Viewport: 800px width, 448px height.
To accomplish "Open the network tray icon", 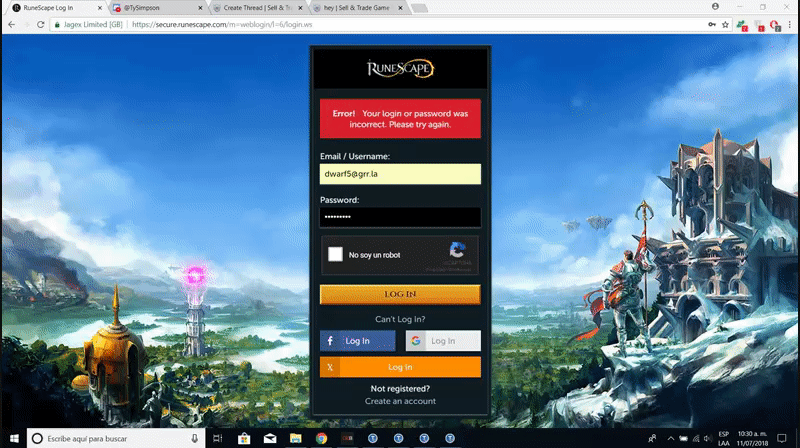I will click(x=696, y=438).
